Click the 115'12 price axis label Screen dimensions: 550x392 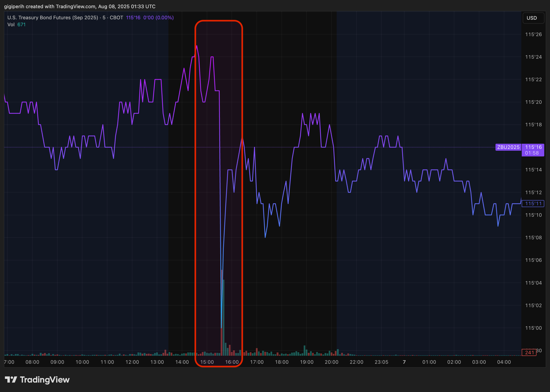533,193
